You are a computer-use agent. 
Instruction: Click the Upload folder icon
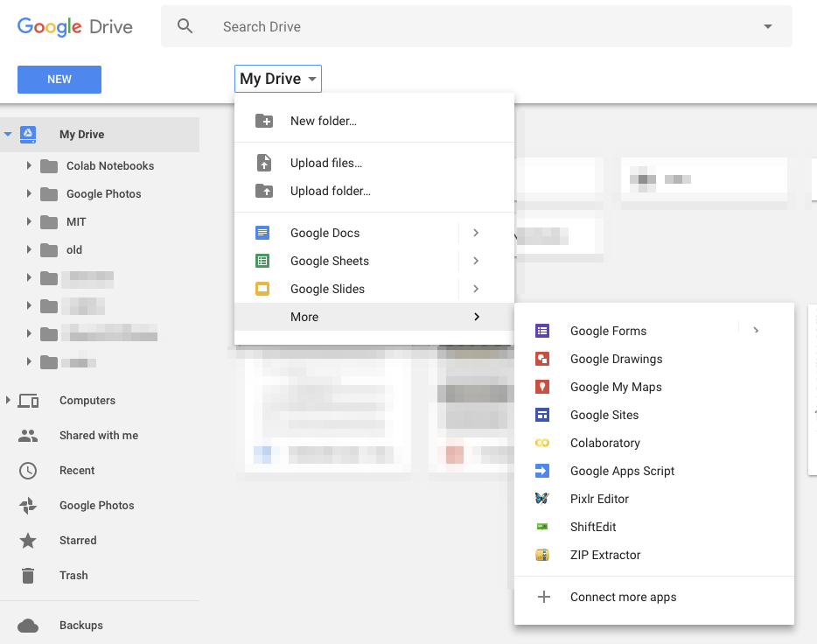(264, 192)
